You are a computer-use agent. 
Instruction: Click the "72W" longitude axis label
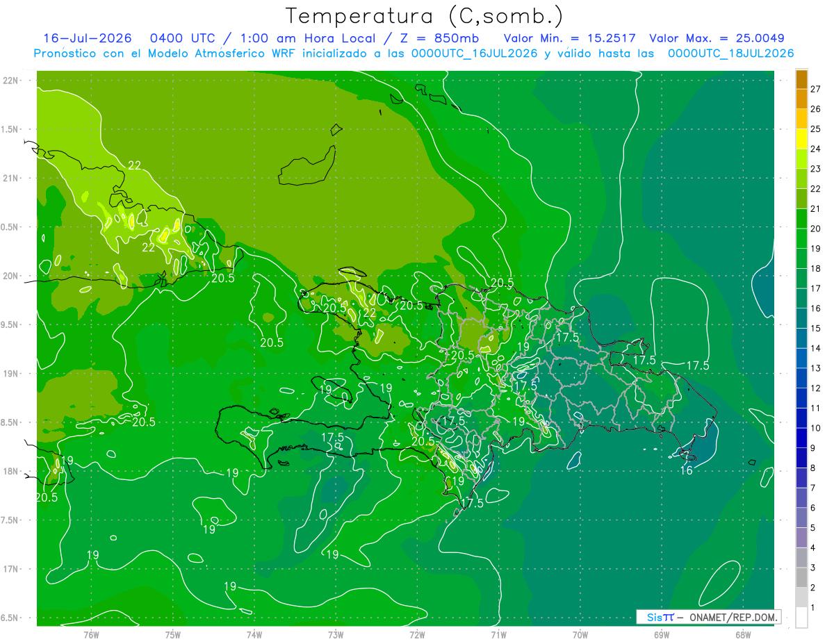417,635
